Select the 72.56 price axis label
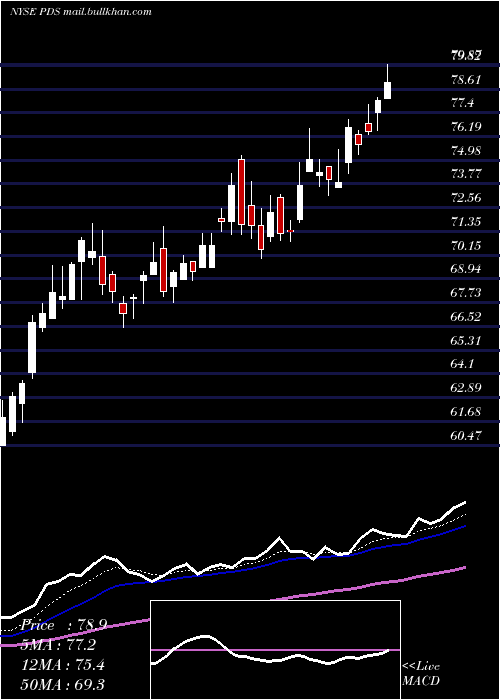Viewport: 500px width, 700px height. pyautogui.click(x=466, y=198)
